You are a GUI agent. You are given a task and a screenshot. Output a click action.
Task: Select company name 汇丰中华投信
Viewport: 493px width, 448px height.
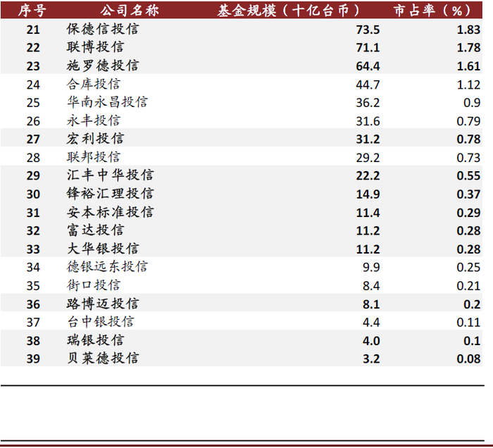pyautogui.click(x=110, y=175)
